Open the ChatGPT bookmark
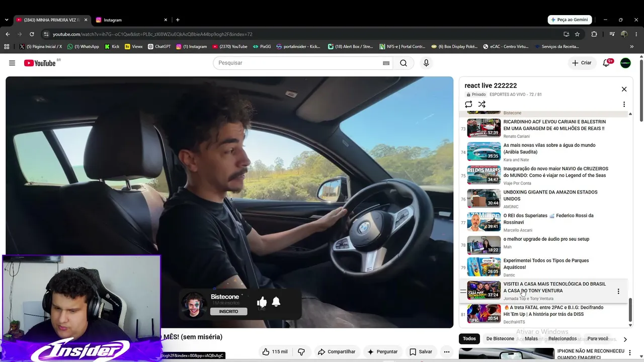This screenshot has width=644, height=362. coord(159,47)
